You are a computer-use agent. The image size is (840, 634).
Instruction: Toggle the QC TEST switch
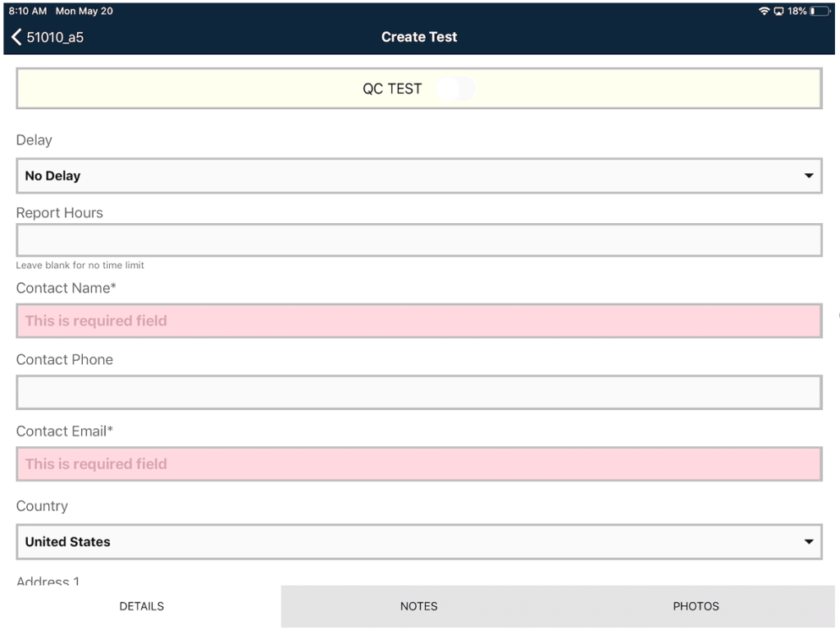pos(455,89)
